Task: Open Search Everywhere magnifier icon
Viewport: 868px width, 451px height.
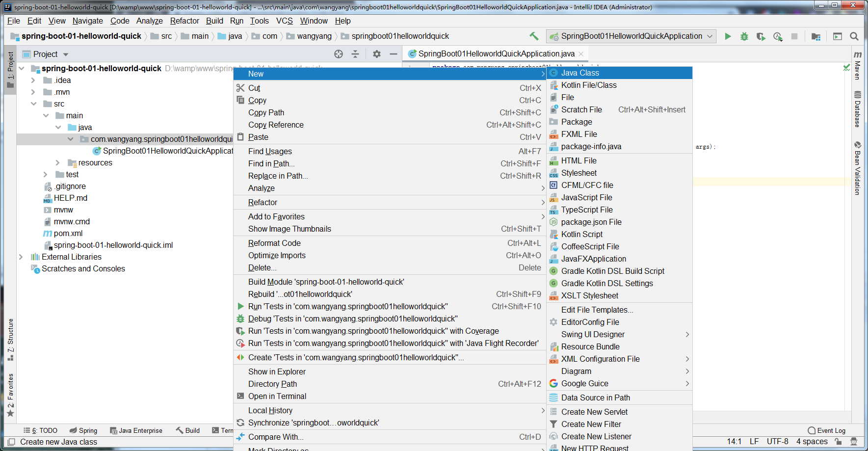Action: click(854, 36)
